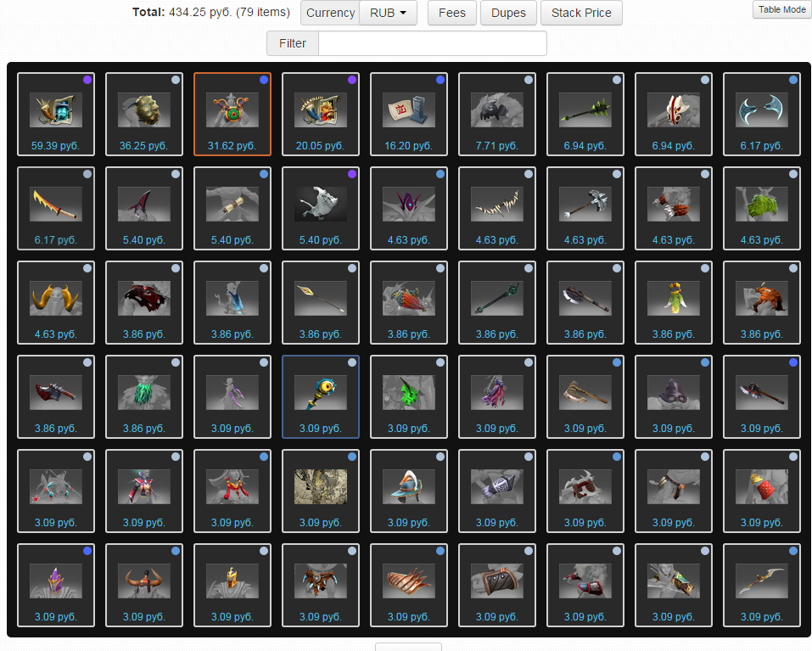The image size is (812, 651).
Task: Select the blue helmet with white plume
Action: (409, 491)
